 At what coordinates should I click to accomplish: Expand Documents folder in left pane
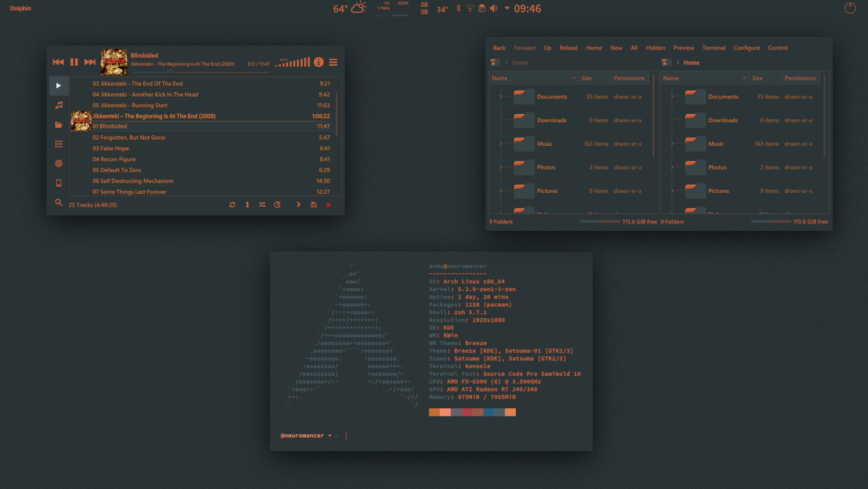click(x=500, y=96)
